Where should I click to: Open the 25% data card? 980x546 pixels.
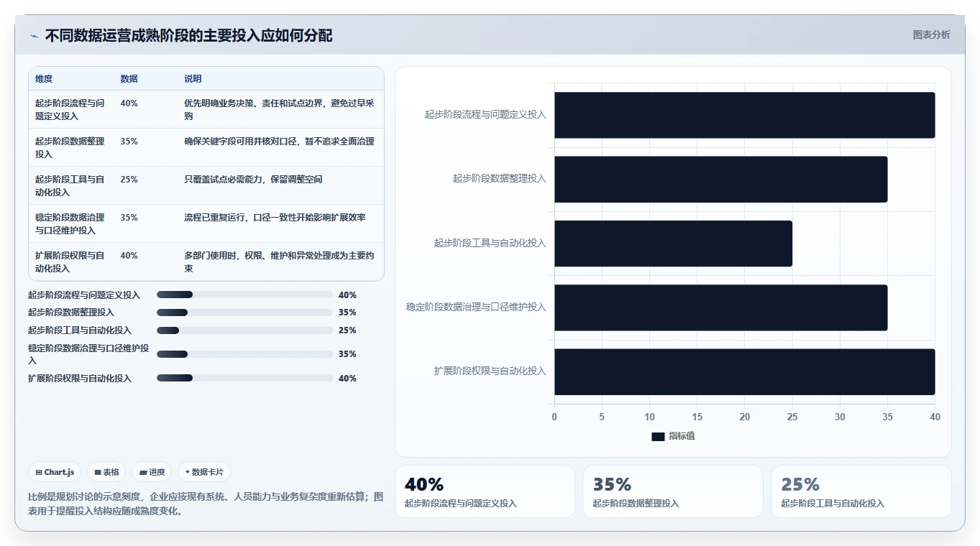point(861,491)
